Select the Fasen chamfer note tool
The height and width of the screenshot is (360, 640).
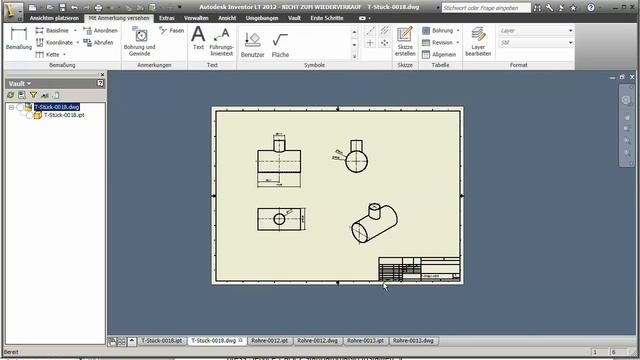tap(171, 31)
